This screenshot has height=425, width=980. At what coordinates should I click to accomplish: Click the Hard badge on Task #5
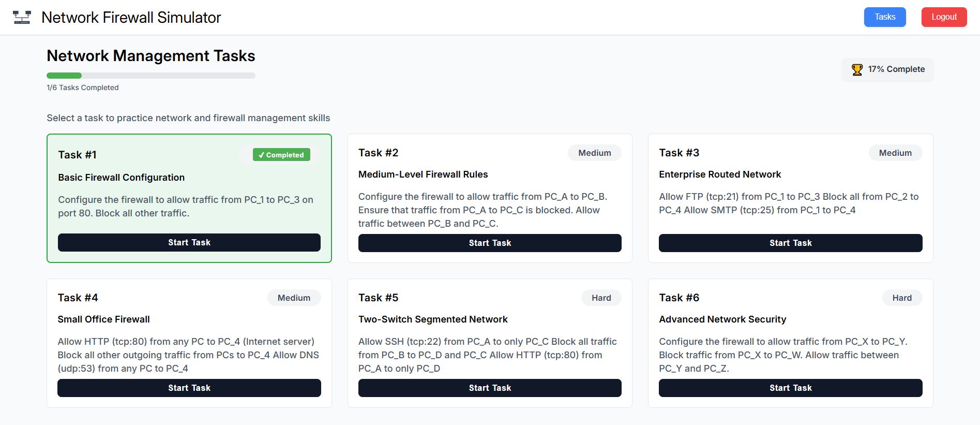coord(601,298)
